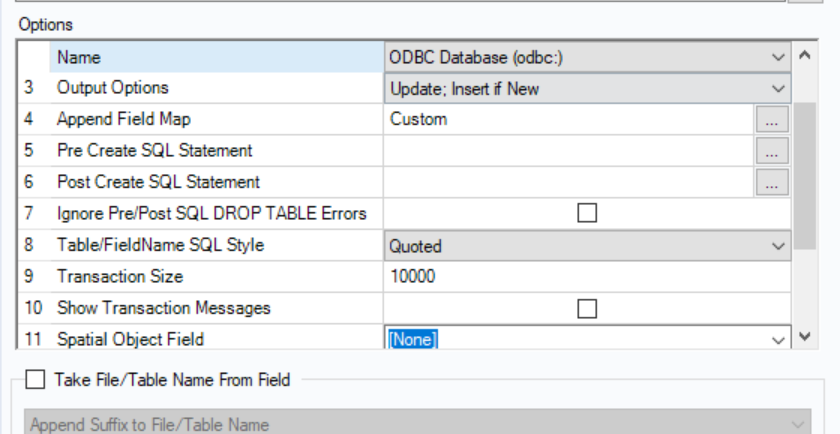Select the Table/FieldName SQL Style label
This screenshot has height=434, width=840.
pyautogui.click(x=160, y=245)
